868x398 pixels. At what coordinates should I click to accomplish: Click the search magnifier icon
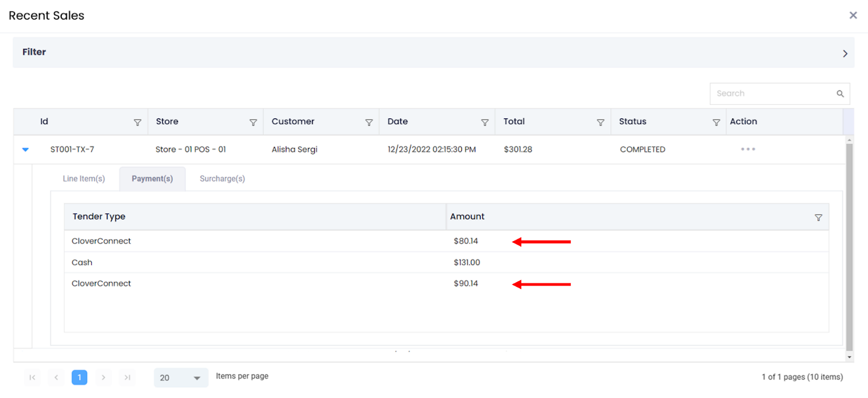tap(840, 94)
